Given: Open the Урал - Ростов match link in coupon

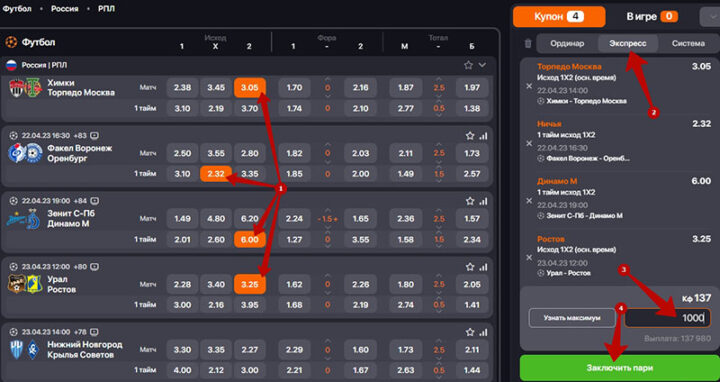Looking at the screenshot, I should pyautogui.click(x=568, y=273).
